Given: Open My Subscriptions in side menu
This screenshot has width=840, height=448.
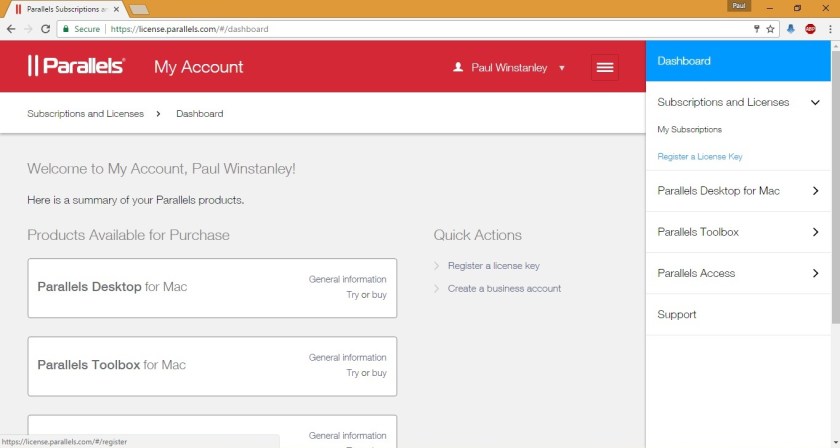Looking at the screenshot, I should pos(689,130).
